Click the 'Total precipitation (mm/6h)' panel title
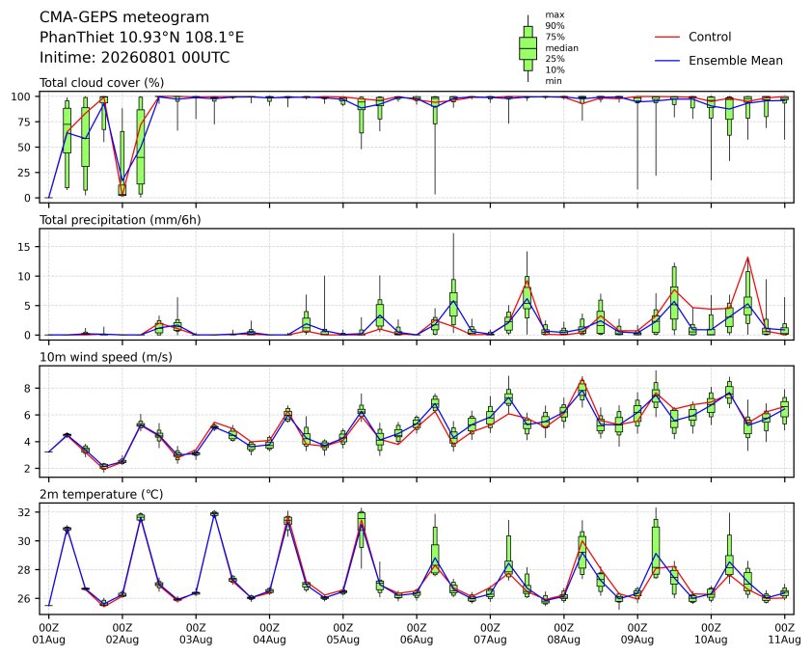This screenshot has width=812, height=656. point(121,220)
